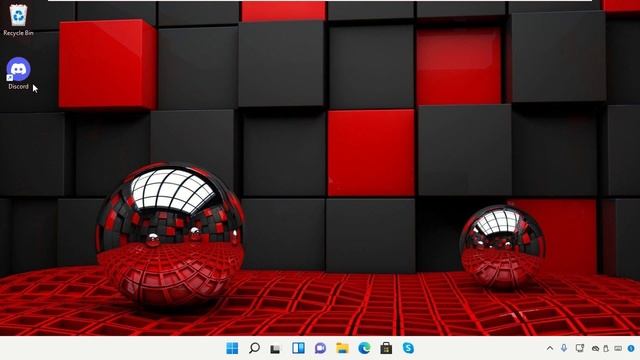This screenshot has width=640, height=360.
Task: Open the Widgets panel from taskbar
Action: point(298,348)
